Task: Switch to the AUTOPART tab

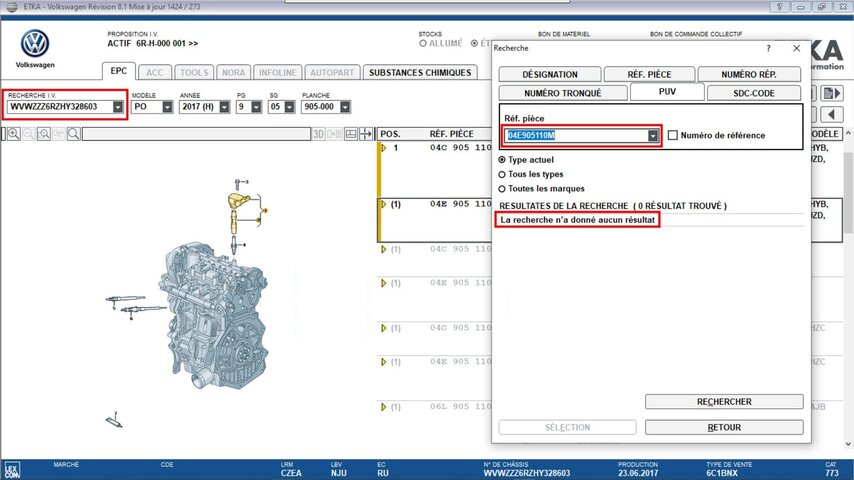Action: [x=332, y=72]
